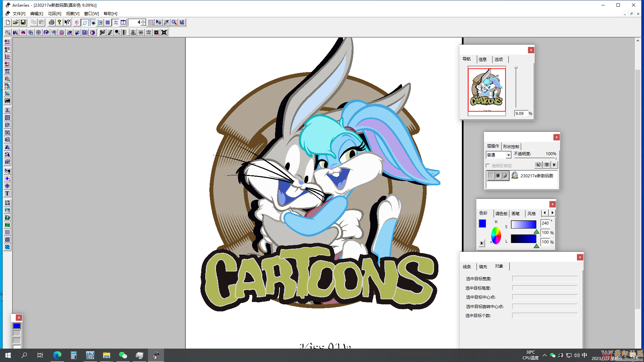Open help with the yellow question mark icon
Screen dimensions: 644x362
(59, 22)
